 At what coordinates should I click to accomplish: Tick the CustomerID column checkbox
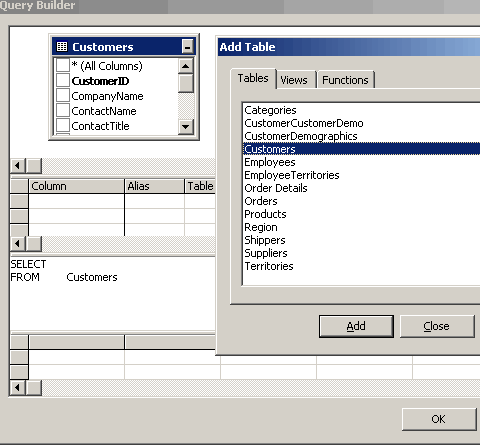click(63, 80)
